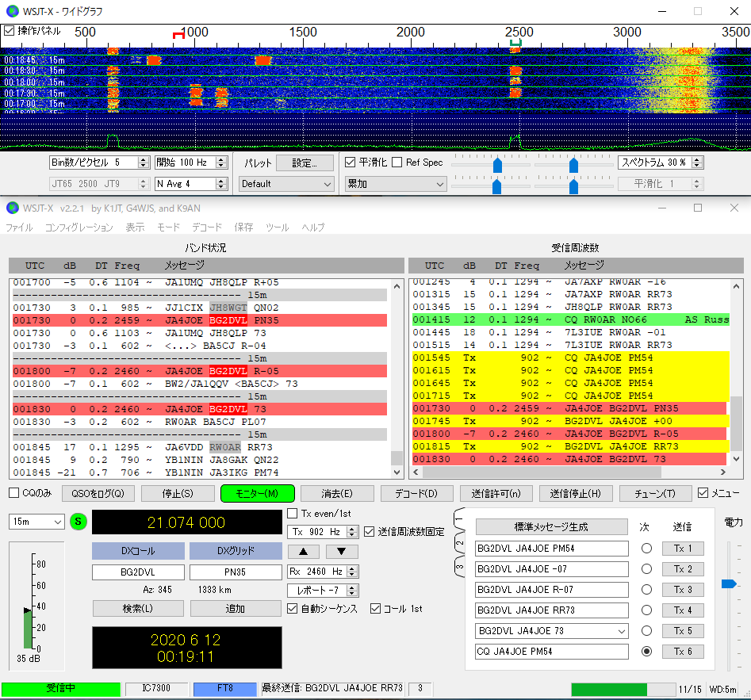751x700 pixels.
Task: Switch to message tab 2
Action: tap(459, 544)
